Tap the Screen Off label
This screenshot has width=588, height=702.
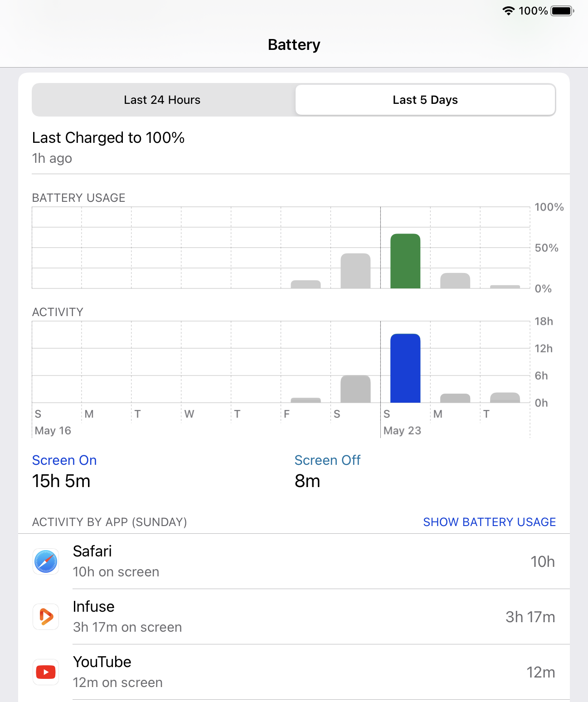tap(327, 460)
